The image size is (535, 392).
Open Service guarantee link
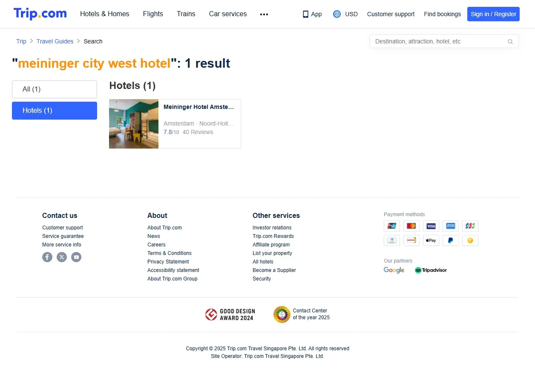click(x=63, y=236)
